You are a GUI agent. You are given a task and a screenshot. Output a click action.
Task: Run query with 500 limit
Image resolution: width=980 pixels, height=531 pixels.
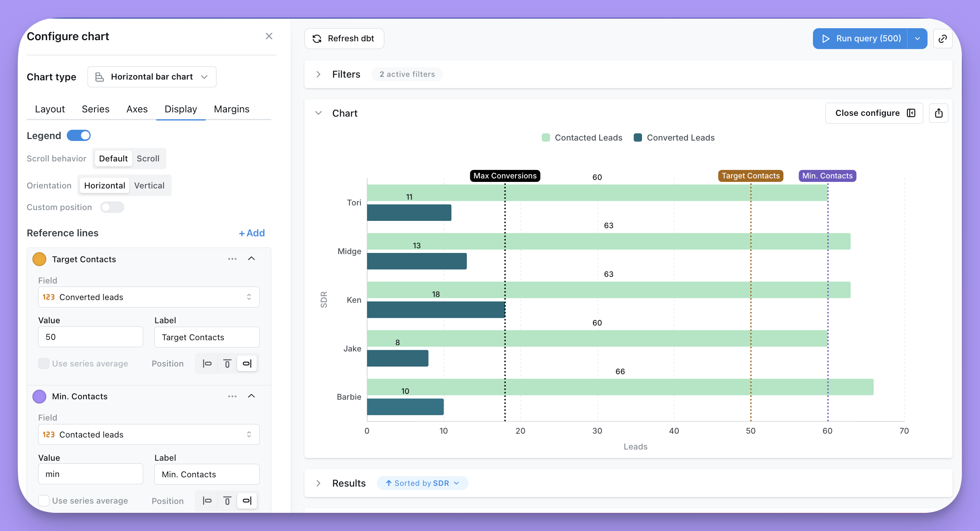click(x=860, y=39)
